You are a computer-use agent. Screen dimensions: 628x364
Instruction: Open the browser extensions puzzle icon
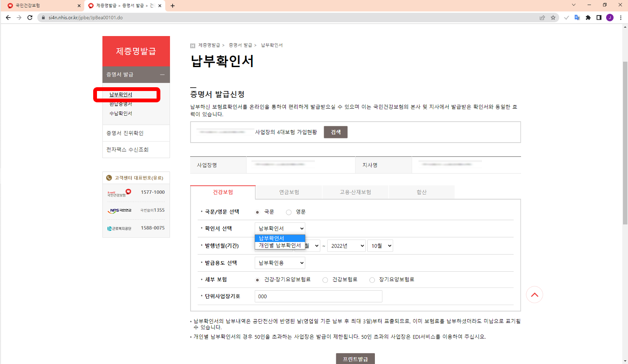tap(588, 18)
